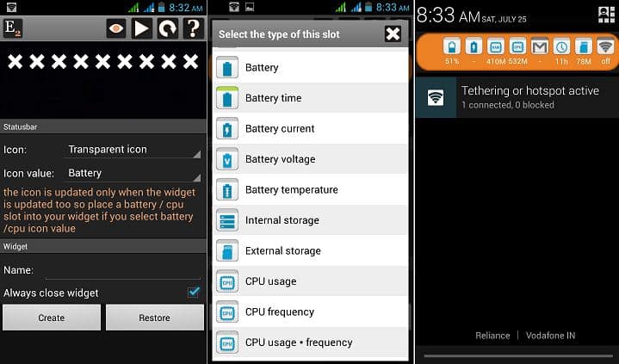Pick CPU frequency from the list

pos(310,312)
